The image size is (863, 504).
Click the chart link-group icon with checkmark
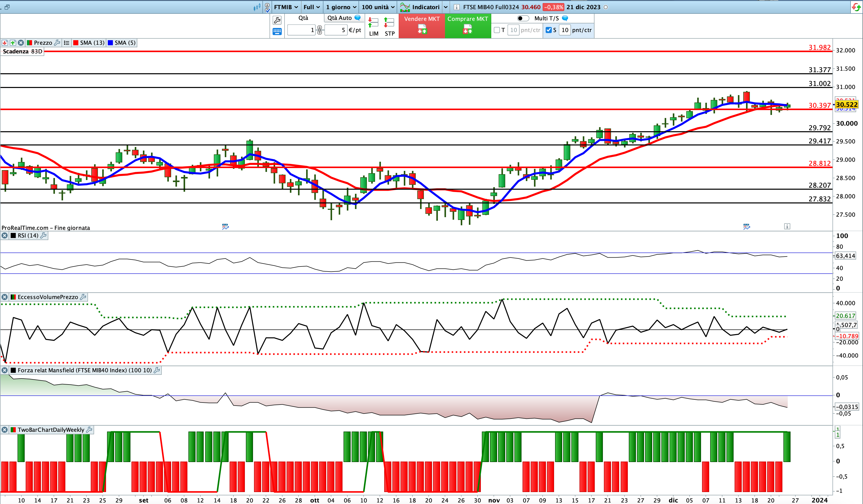tap(267, 7)
